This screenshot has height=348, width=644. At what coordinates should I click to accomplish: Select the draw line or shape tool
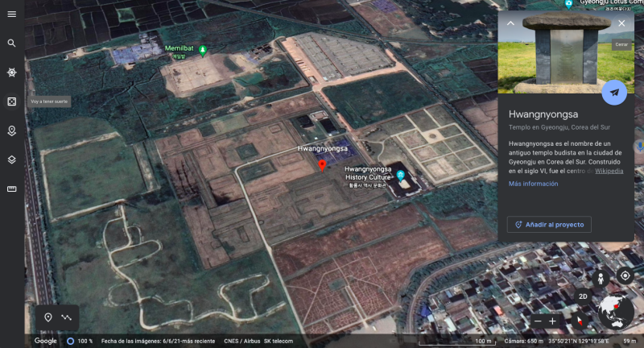[66, 317]
